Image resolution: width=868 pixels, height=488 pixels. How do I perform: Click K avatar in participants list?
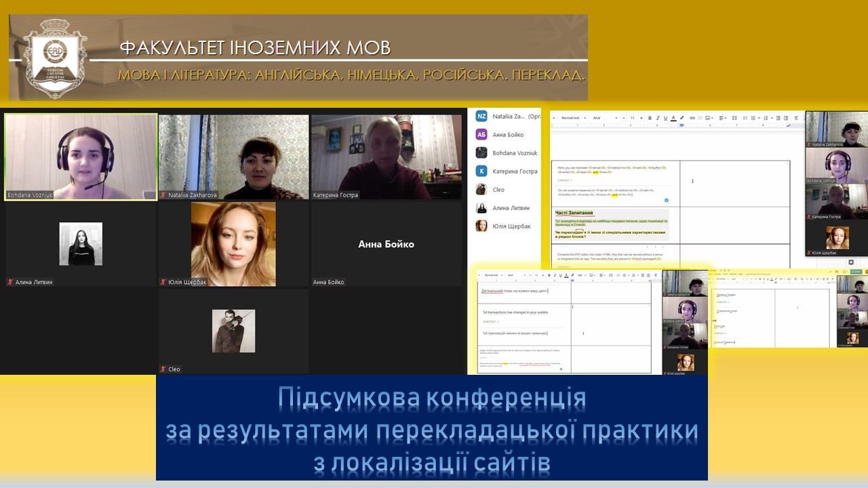click(x=481, y=171)
